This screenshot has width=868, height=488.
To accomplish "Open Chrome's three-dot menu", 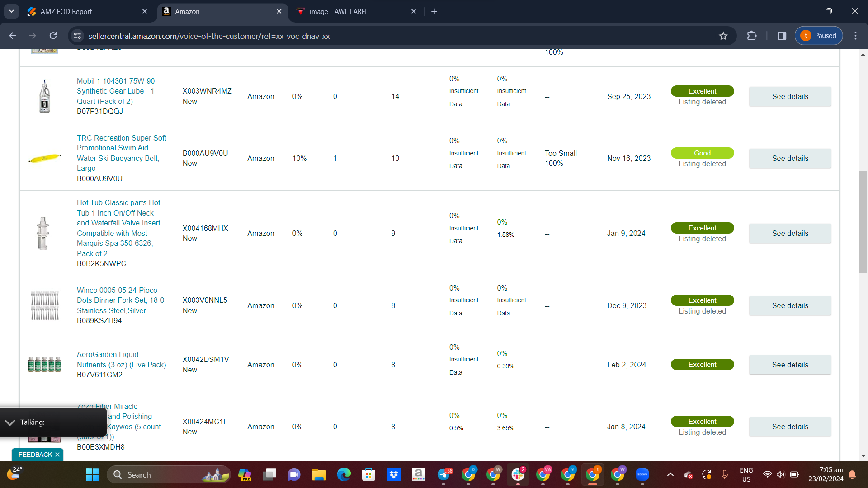I will [x=855, y=36].
